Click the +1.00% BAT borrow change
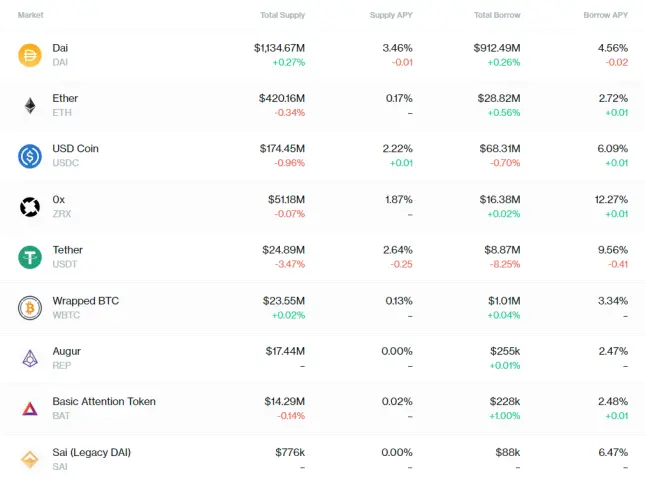This screenshot has width=645, height=479. (505, 416)
